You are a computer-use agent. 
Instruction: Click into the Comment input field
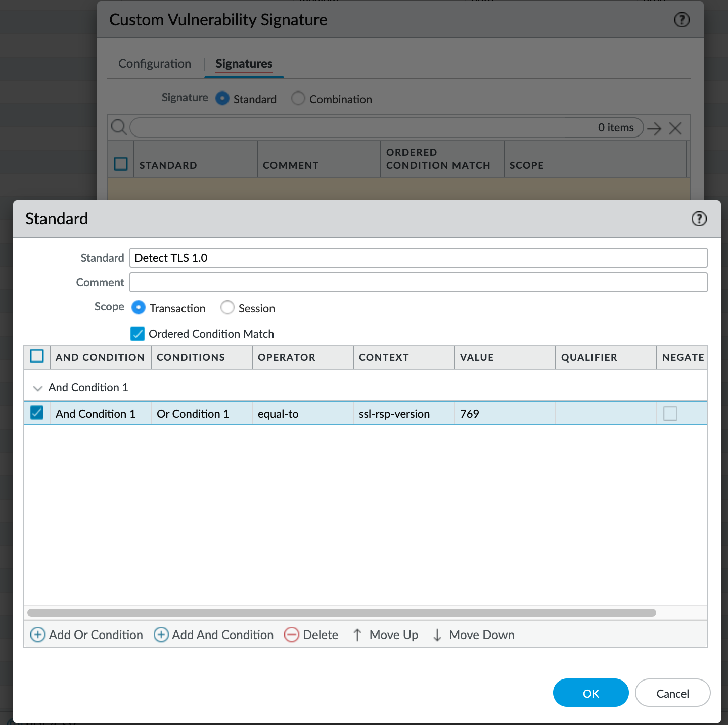tap(418, 282)
